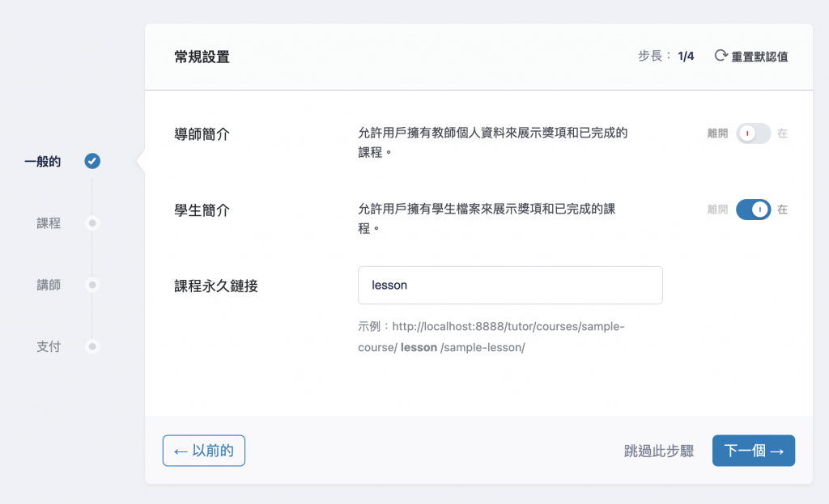This screenshot has height=504, width=829.
Task: Click the circular reset arrow icon
Action: click(x=721, y=56)
